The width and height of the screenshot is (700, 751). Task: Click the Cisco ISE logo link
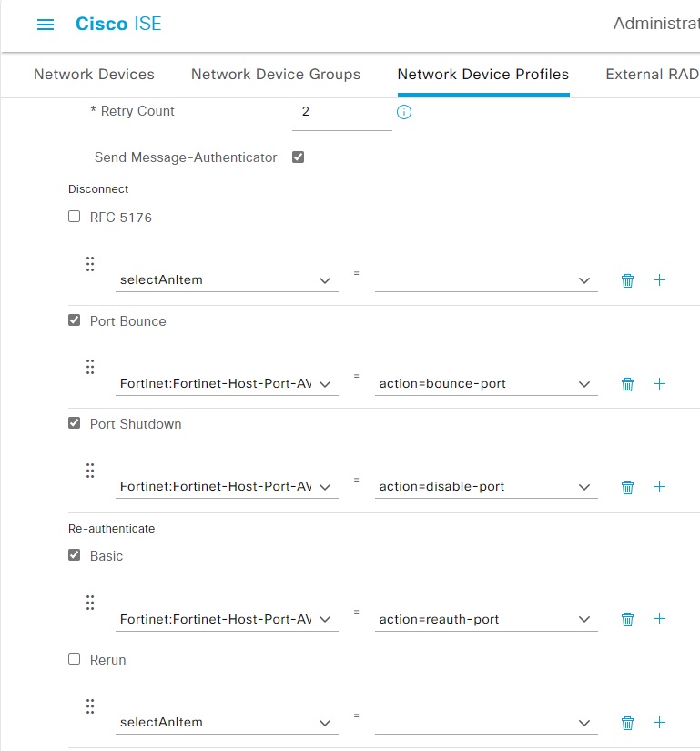point(118,25)
